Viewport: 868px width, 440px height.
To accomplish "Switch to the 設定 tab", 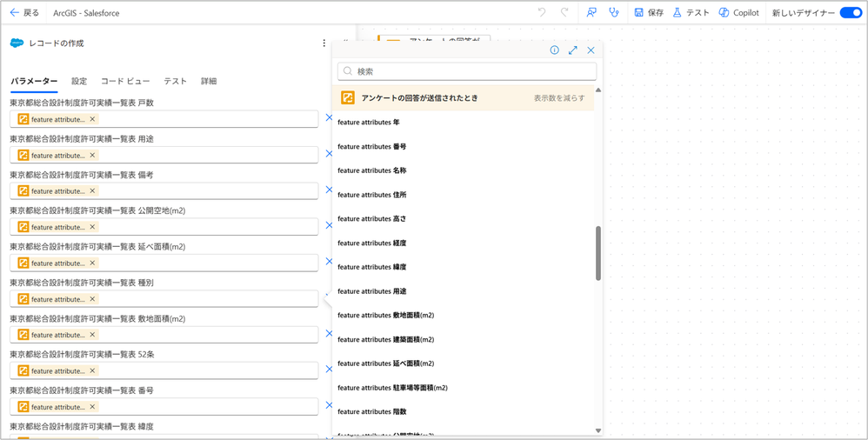I will pos(79,81).
